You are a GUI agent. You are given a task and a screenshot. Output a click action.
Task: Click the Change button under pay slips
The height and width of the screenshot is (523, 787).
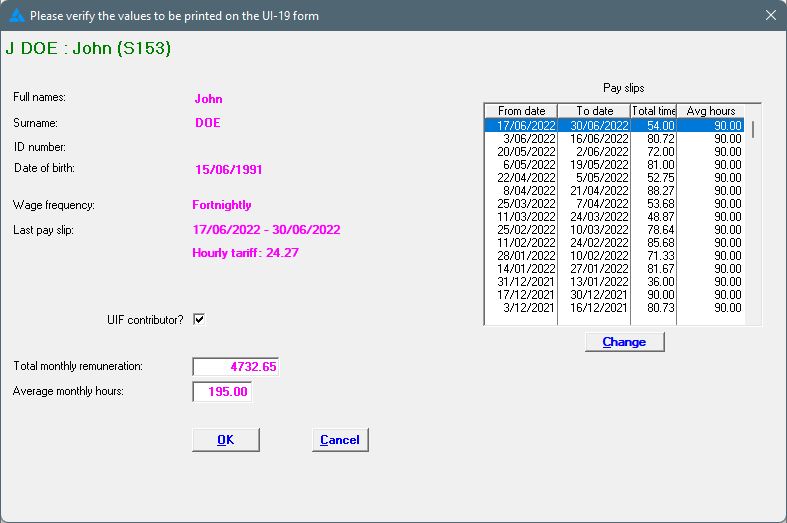pyautogui.click(x=624, y=342)
